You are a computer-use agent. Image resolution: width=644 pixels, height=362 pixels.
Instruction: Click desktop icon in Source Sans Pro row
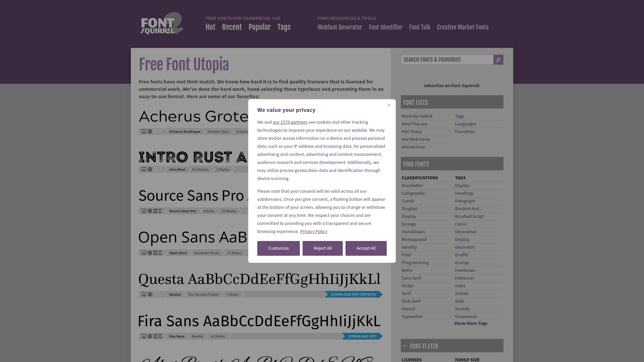tap(144, 211)
